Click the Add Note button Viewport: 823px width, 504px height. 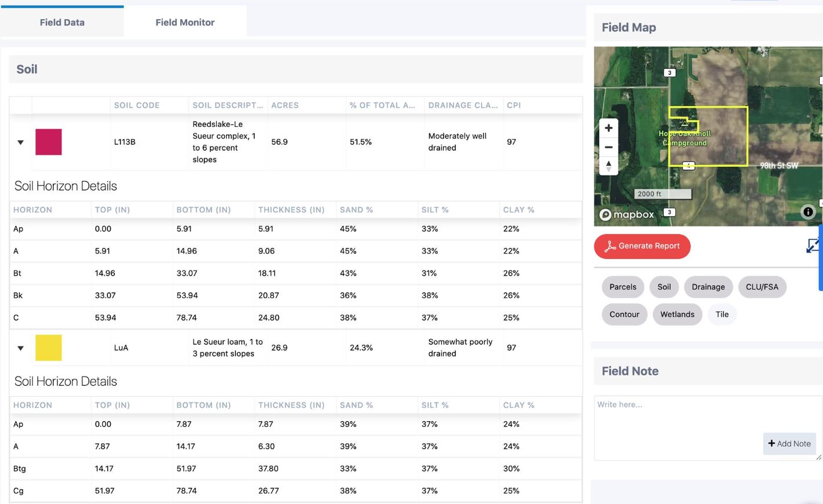click(789, 444)
